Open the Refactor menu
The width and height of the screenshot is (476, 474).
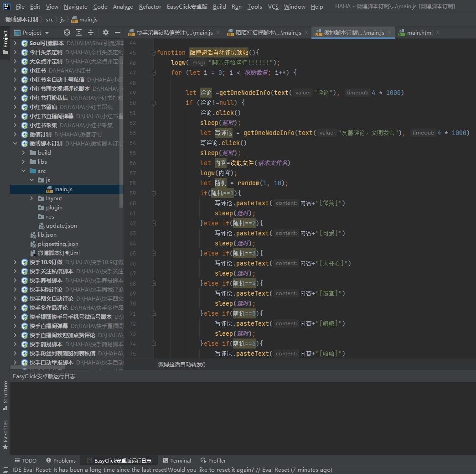[x=150, y=7]
